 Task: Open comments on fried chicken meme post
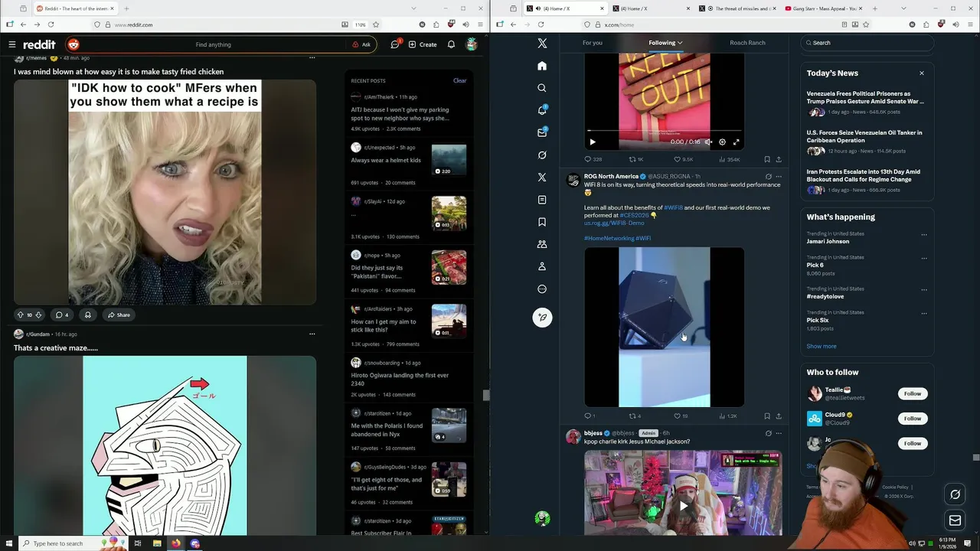tap(62, 315)
